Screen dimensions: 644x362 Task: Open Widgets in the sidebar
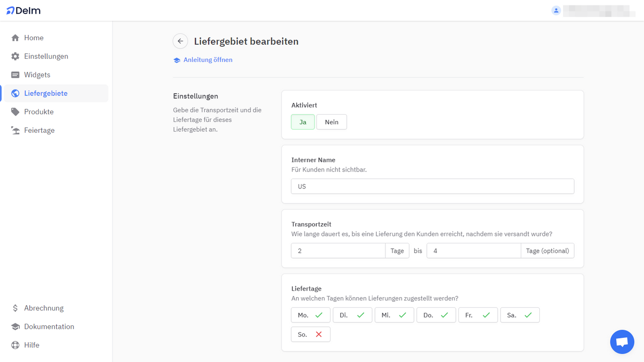click(x=55, y=75)
